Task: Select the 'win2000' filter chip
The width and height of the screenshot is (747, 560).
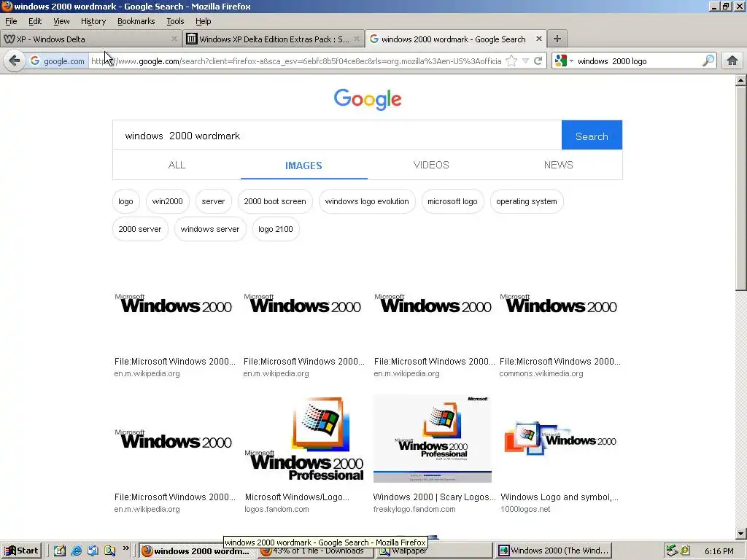Action: pyautogui.click(x=167, y=201)
